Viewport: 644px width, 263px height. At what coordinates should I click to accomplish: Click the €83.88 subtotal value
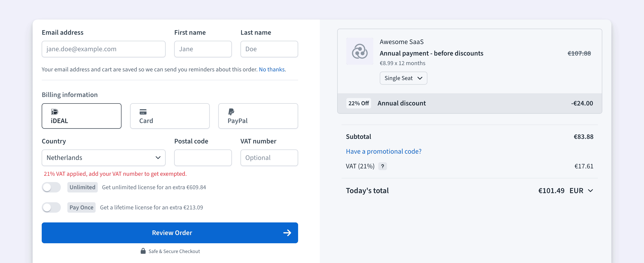point(583,137)
